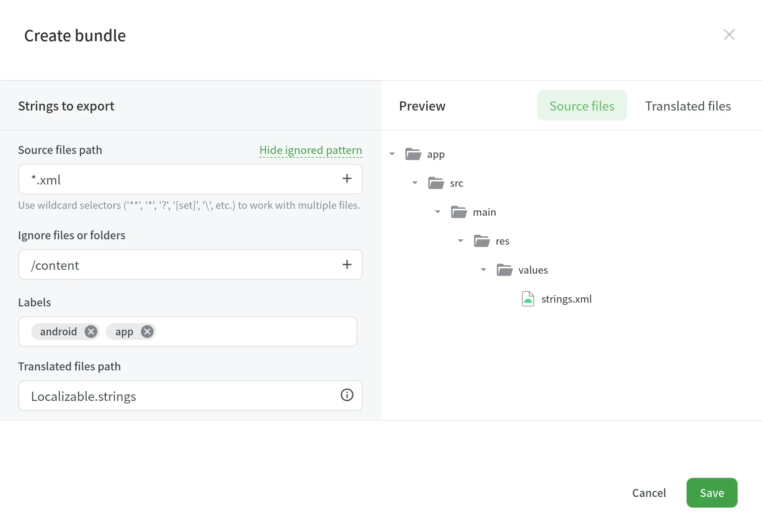Viewport: 762px width, 532px height.
Task: Click the values folder icon
Action: click(505, 269)
